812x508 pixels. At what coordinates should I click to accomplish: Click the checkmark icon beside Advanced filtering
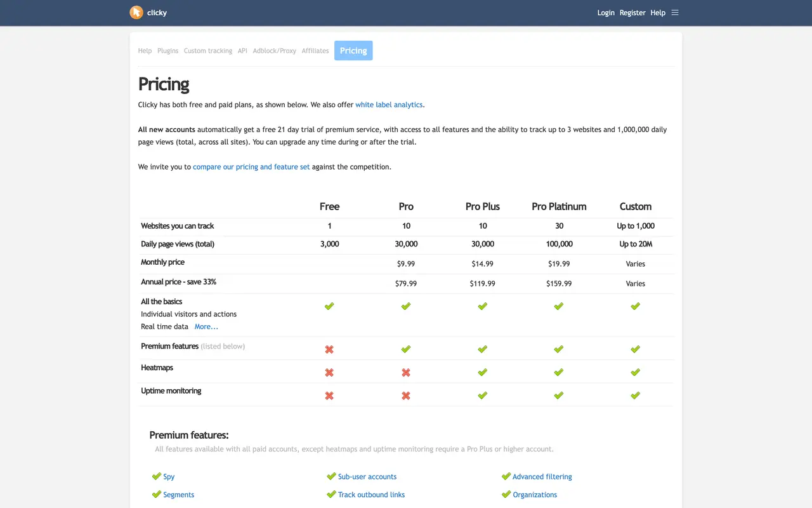point(506,476)
